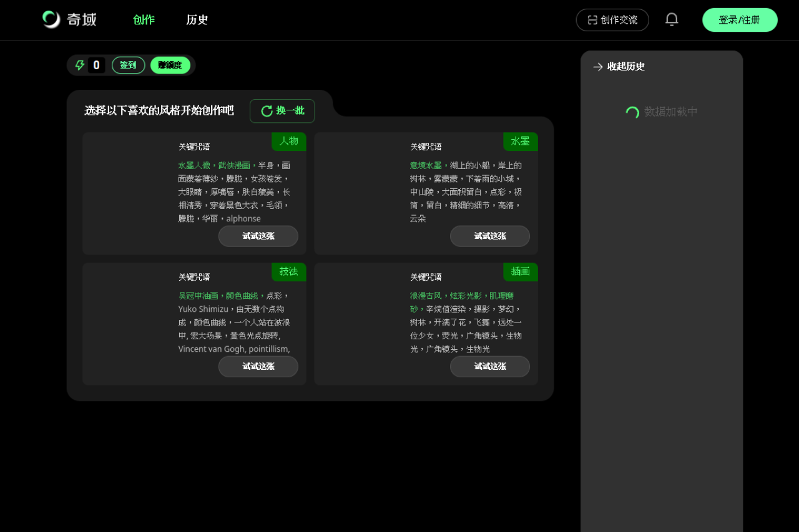This screenshot has width=799, height=532.
Task: Click the energy count 0
Action: coord(96,65)
